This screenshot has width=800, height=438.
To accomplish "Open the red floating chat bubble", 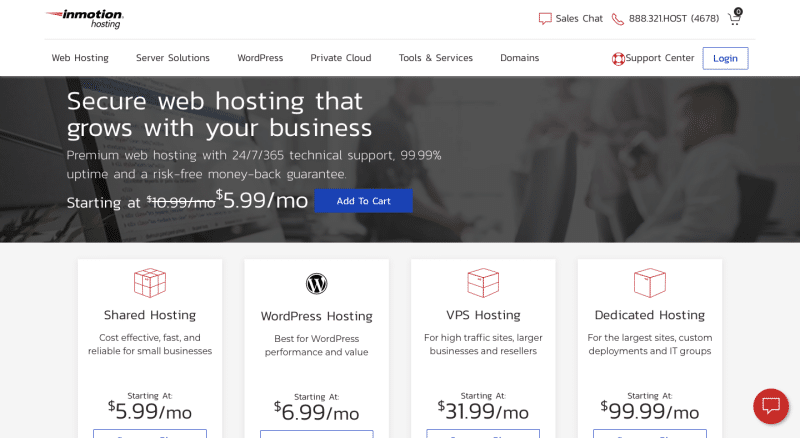I will coord(771,406).
